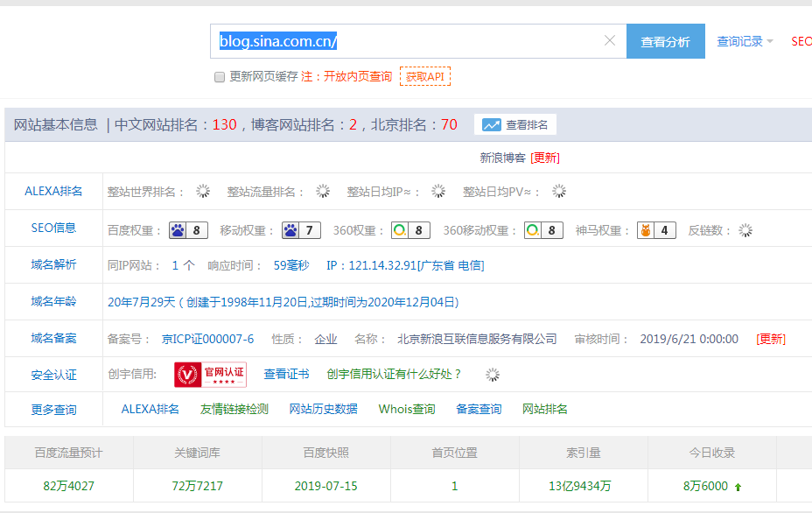This screenshot has height=513, width=812.
Task: Open the 网站历史数据 link
Action: point(323,409)
